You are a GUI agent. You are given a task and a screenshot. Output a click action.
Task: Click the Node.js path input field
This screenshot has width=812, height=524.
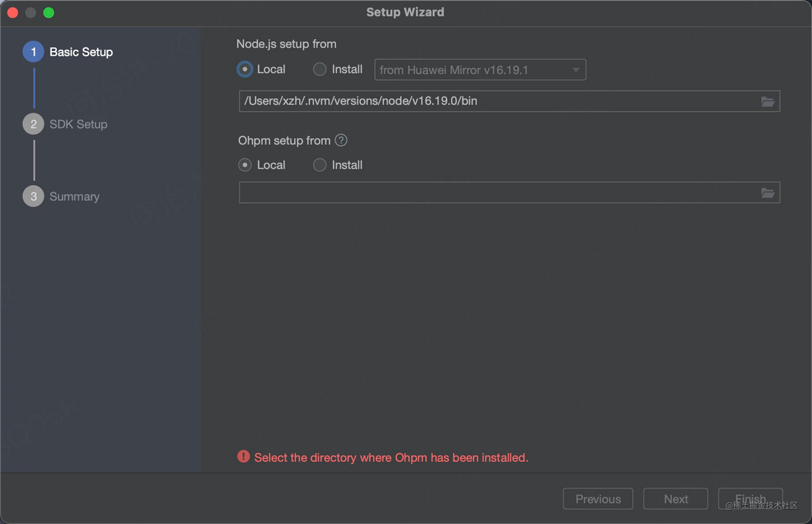(509, 101)
